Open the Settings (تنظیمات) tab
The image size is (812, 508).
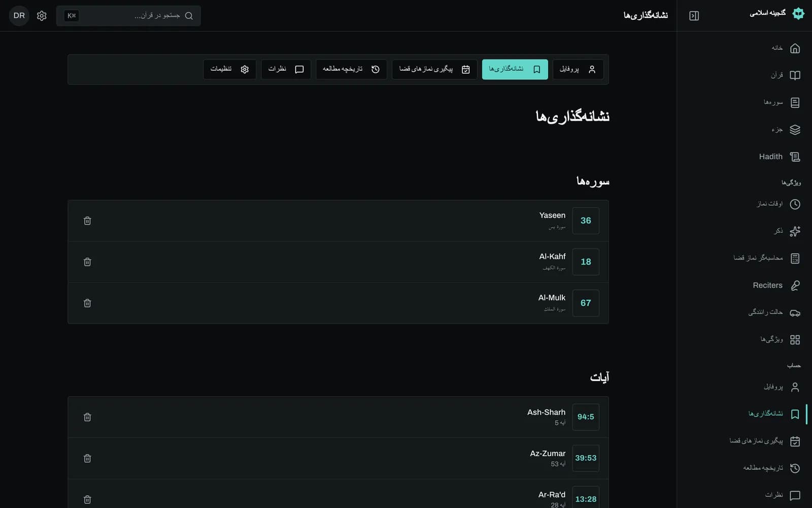230,69
